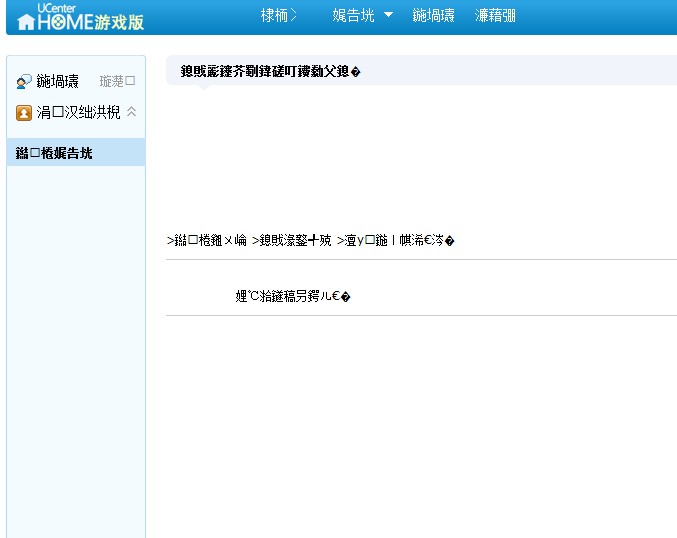The image size is (677, 538).
Task: Click the UCenter HOME logo
Action: coord(80,17)
